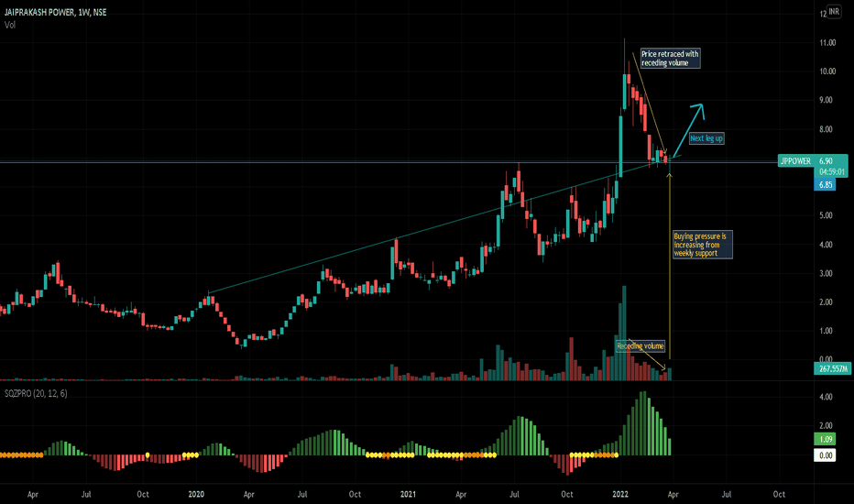Click the 9.00 price axis label
854x504 pixels.
click(x=826, y=100)
